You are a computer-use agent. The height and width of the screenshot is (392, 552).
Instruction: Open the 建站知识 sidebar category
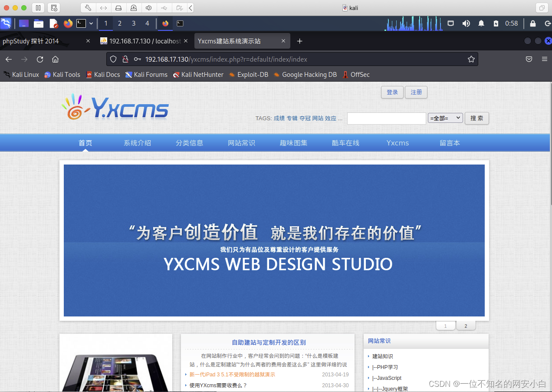click(x=382, y=356)
